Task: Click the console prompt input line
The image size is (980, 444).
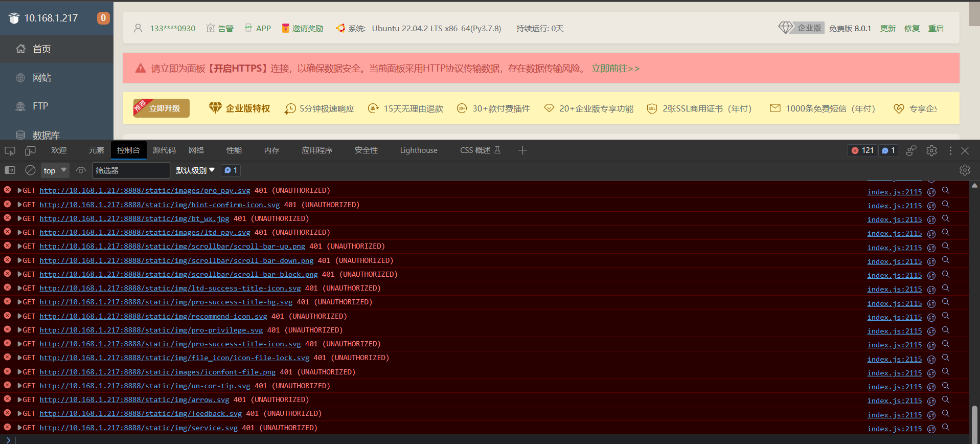Action: click(x=491, y=439)
